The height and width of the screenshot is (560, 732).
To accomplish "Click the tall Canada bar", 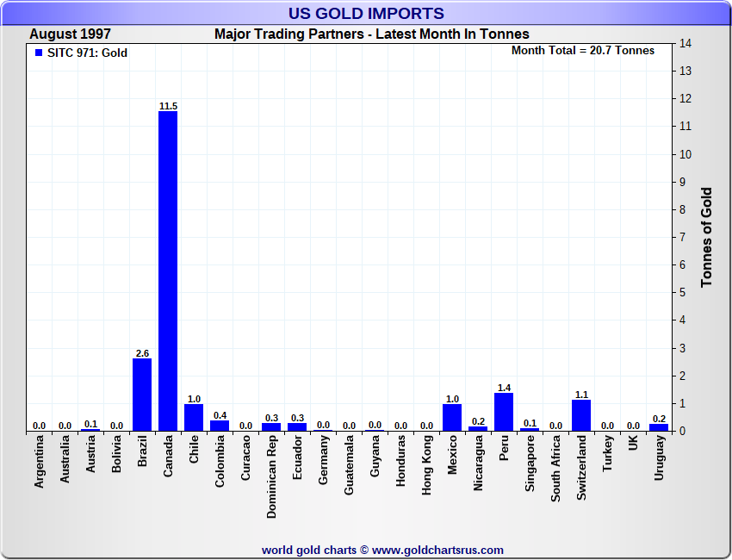I will pos(168,271).
